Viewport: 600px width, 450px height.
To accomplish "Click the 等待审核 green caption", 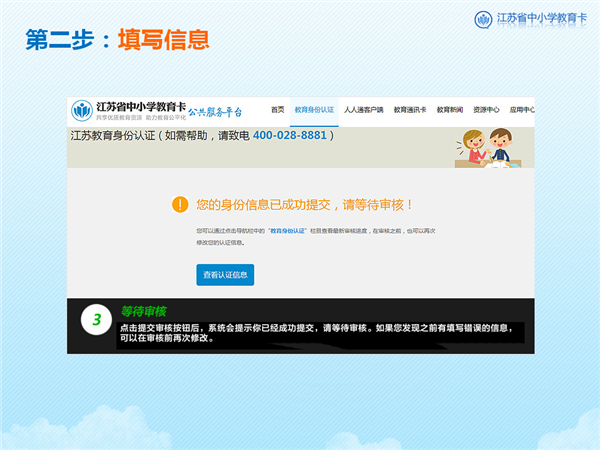I will click(143, 311).
